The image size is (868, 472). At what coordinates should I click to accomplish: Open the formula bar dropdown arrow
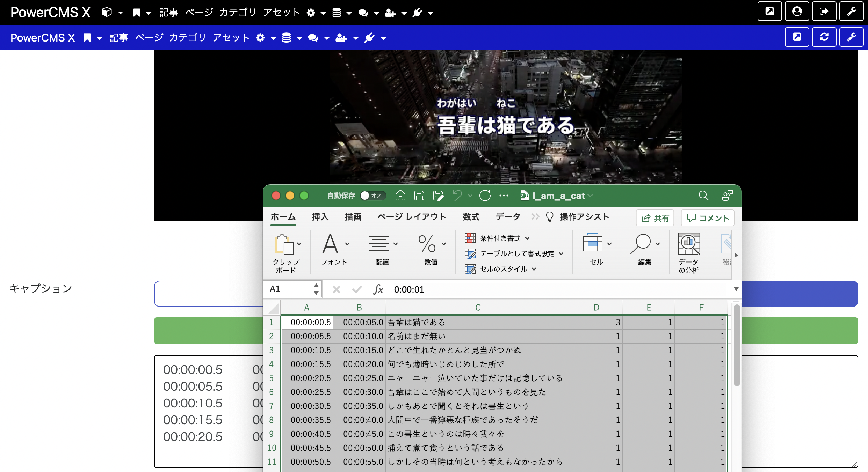tap(736, 289)
